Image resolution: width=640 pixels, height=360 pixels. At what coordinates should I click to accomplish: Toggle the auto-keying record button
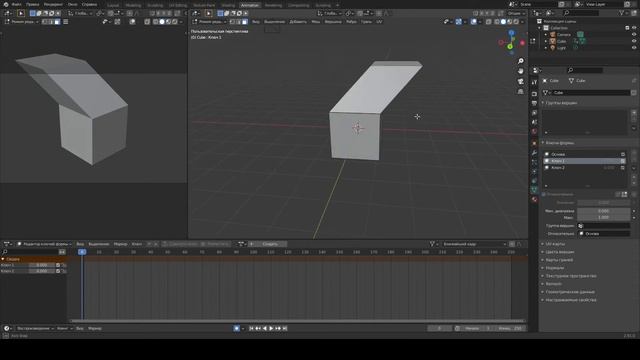(x=236, y=328)
